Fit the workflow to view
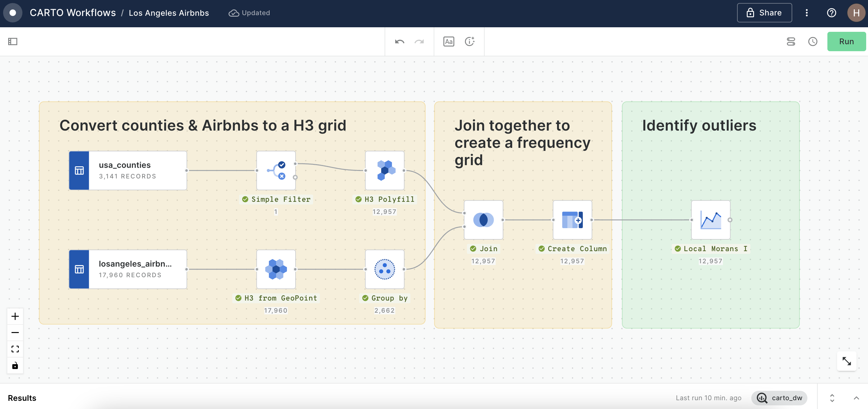The image size is (868, 409). tap(15, 349)
